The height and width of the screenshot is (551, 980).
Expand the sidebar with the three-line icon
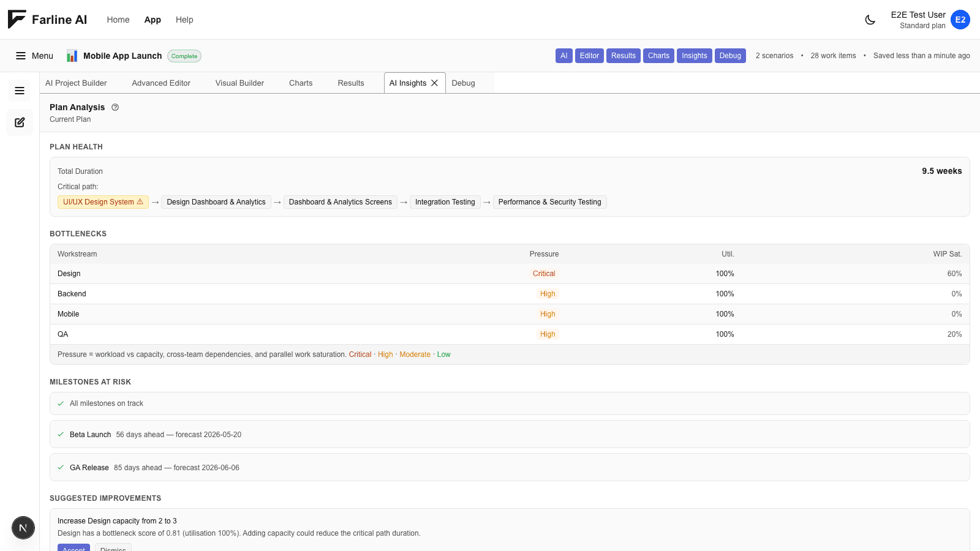(20, 91)
